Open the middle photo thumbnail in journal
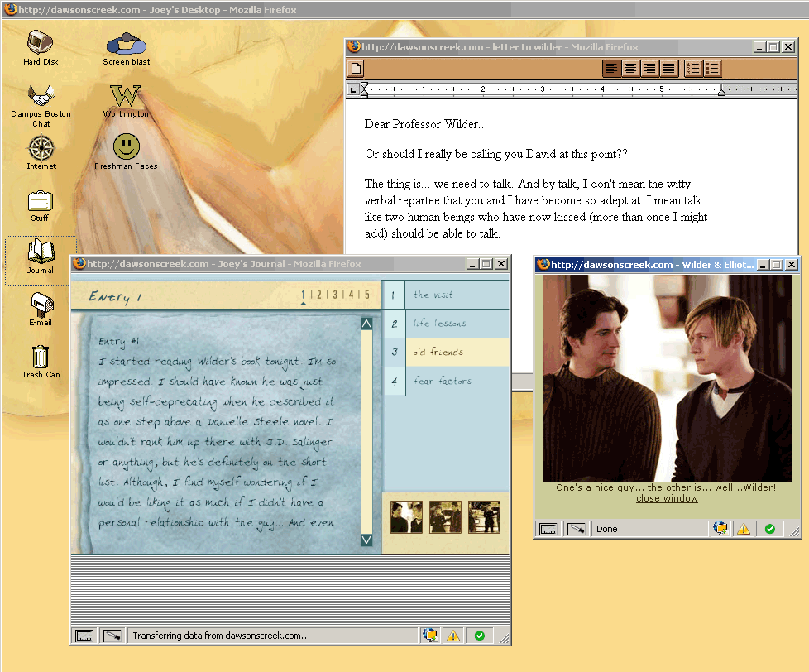Viewport: 809px width, 672px height. [445, 517]
